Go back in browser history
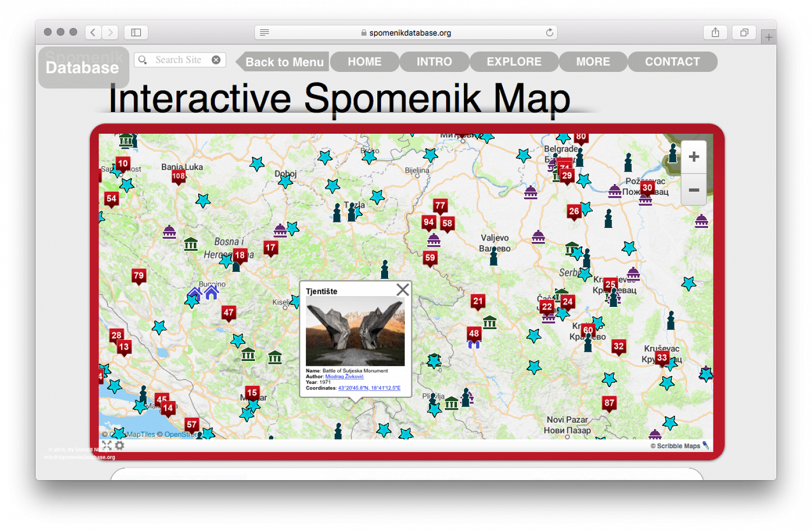Screen dimensions: 812x531 point(93,32)
